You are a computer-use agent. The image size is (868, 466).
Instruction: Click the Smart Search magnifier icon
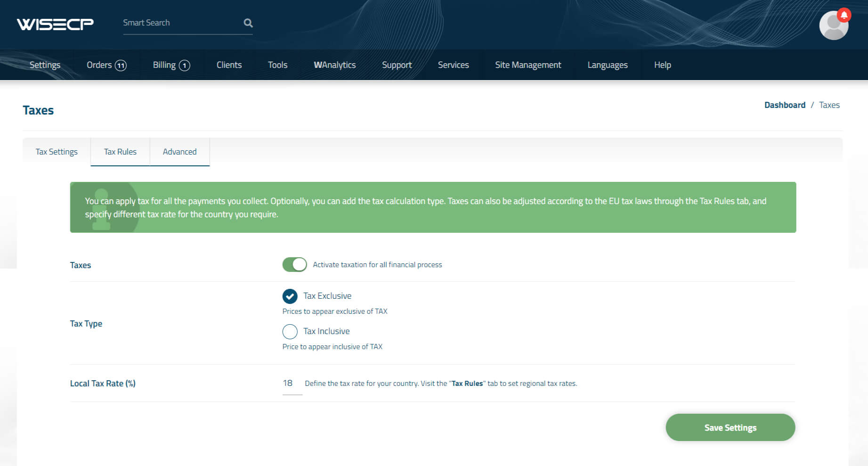(248, 23)
